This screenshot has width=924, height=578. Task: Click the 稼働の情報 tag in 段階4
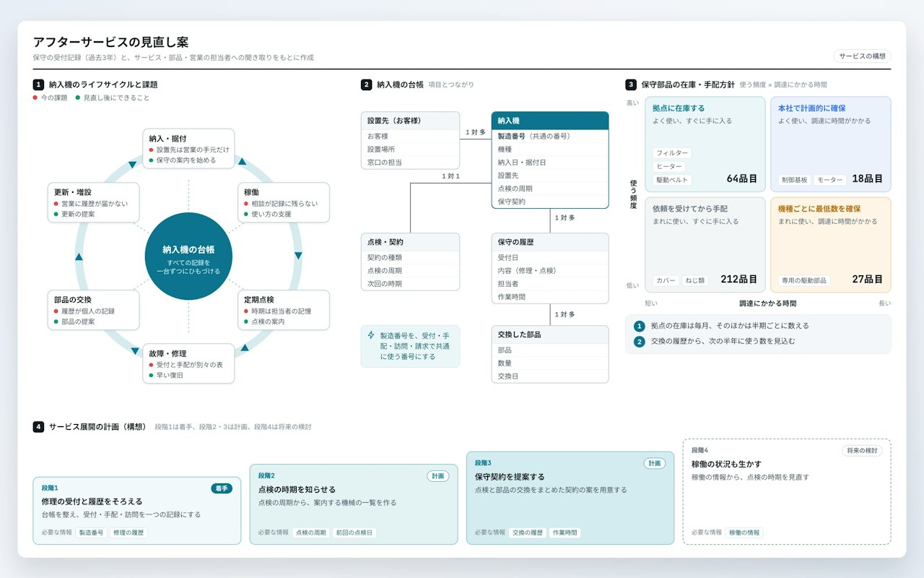[744, 532]
